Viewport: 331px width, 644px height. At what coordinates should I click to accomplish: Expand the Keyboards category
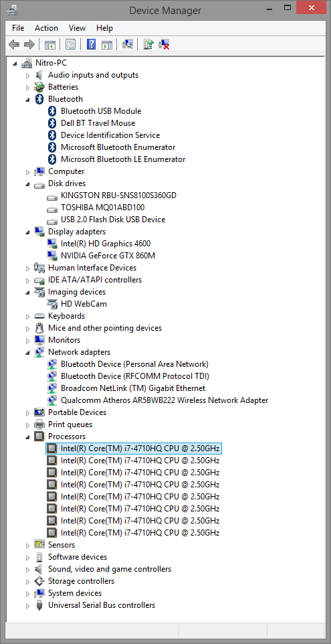[x=27, y=316]
